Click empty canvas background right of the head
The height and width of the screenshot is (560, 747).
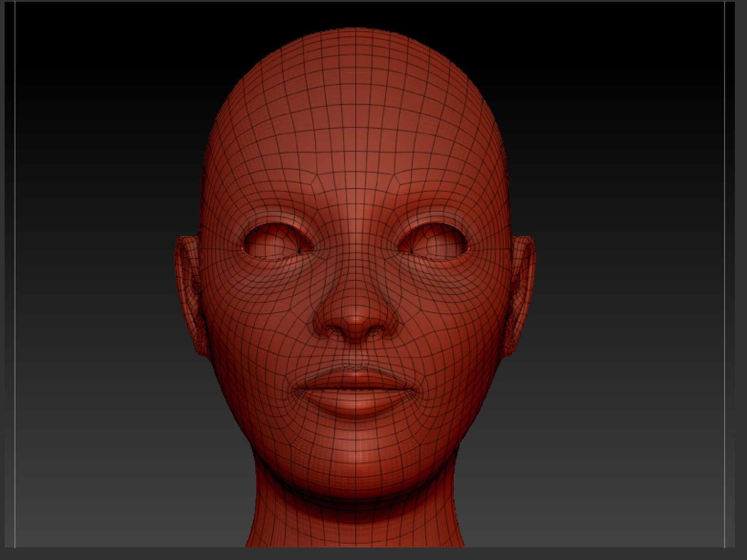[x=630, y=280]
